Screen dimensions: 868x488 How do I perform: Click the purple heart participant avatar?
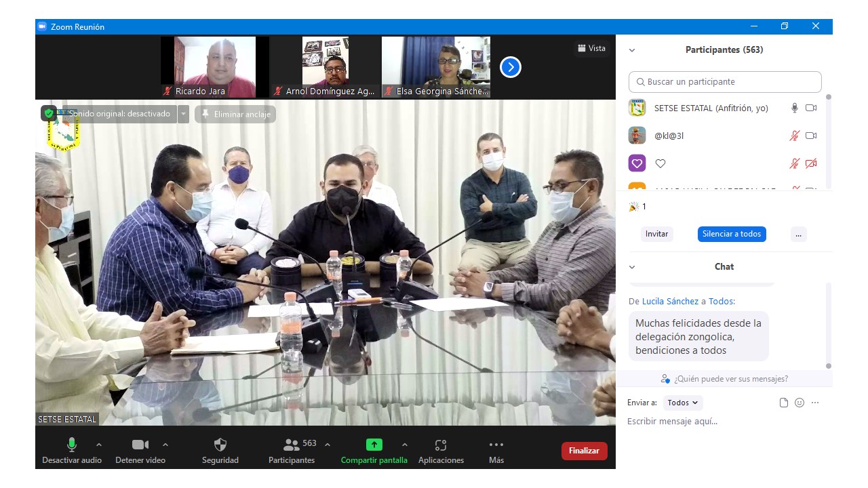[x=637, y=163]
